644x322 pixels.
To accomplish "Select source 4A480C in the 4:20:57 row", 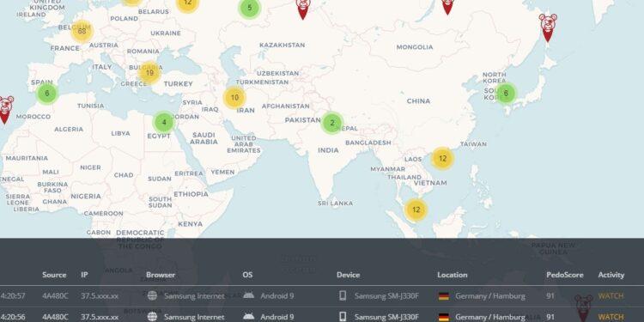I will click(55, 295).
